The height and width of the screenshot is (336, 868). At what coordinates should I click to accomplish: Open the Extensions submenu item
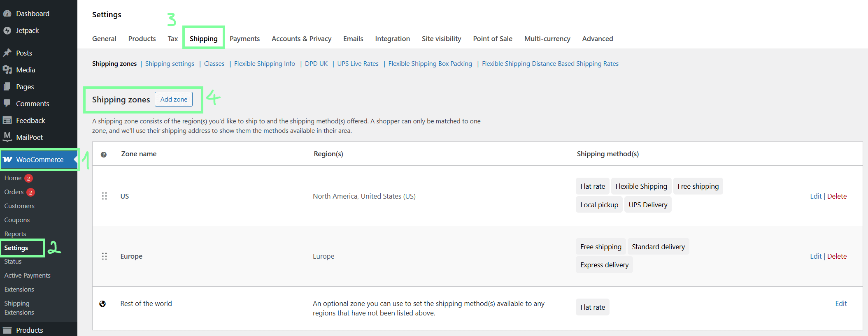point(19,290)
